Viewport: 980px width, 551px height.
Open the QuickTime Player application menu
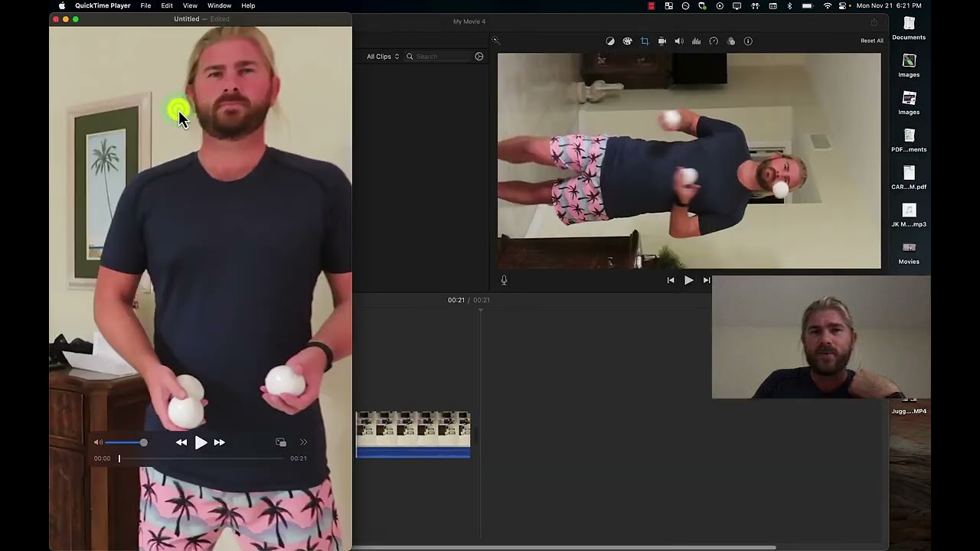click(x=103, y=5)
